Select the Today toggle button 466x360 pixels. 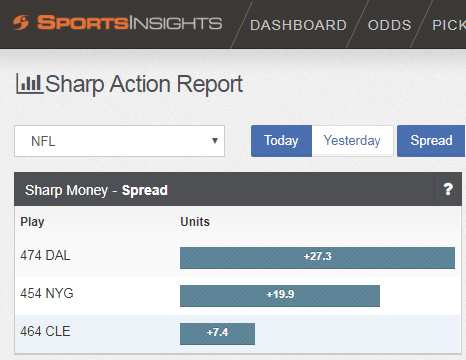281,141
